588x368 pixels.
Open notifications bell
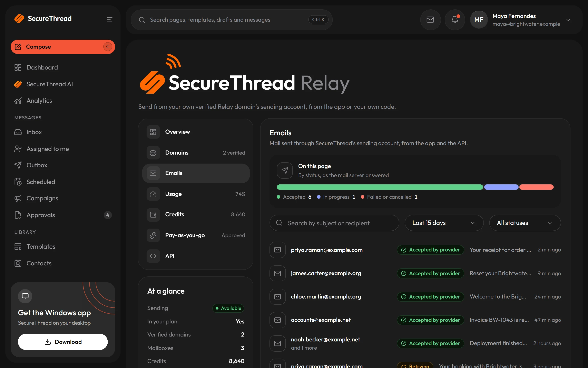click(455, 20)
